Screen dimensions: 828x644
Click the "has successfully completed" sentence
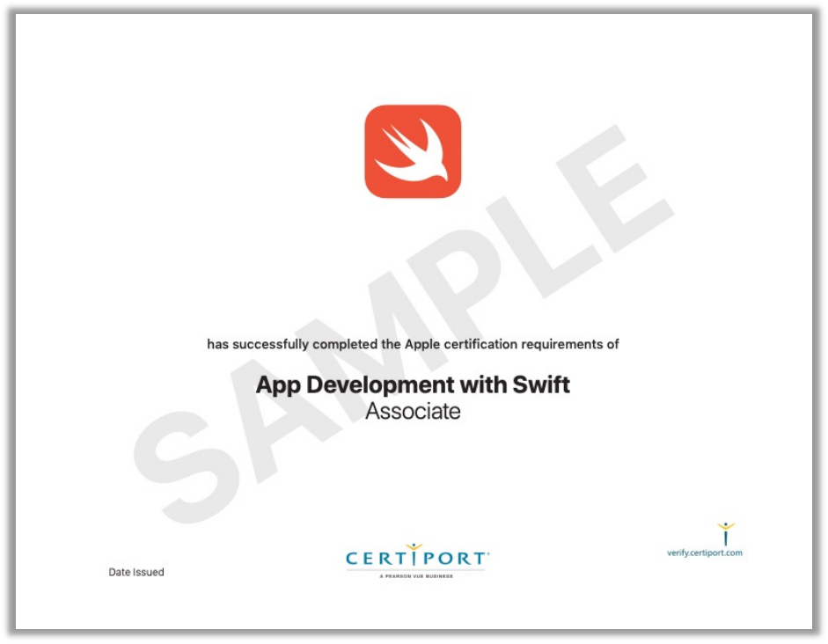click(x=413, y=344)
